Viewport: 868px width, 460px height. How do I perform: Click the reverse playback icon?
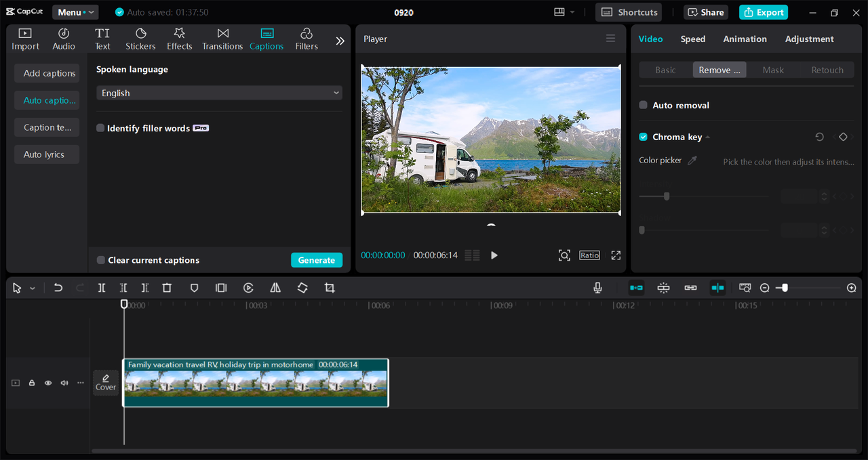(248, 288)
